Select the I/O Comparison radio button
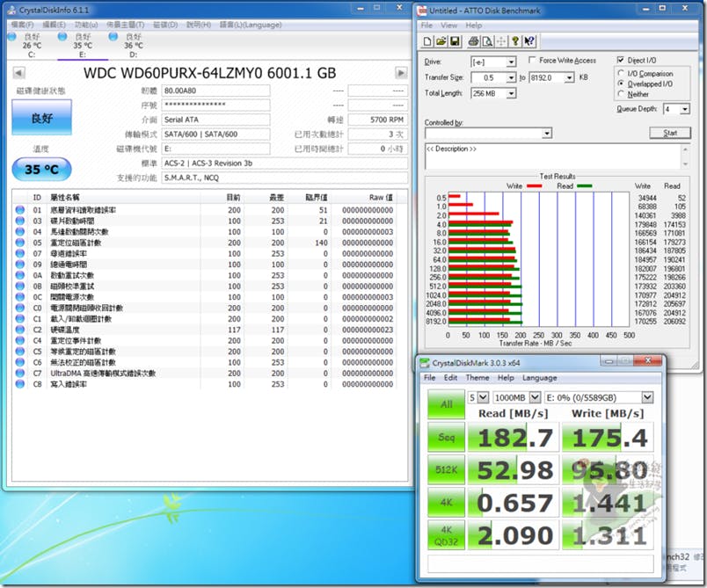707x588 pixels. pos(622,74)
